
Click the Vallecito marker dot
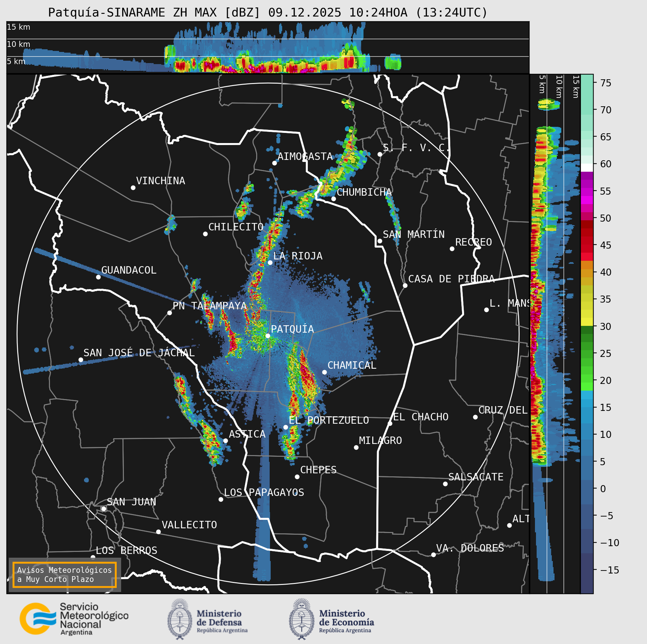pos(158,532)
